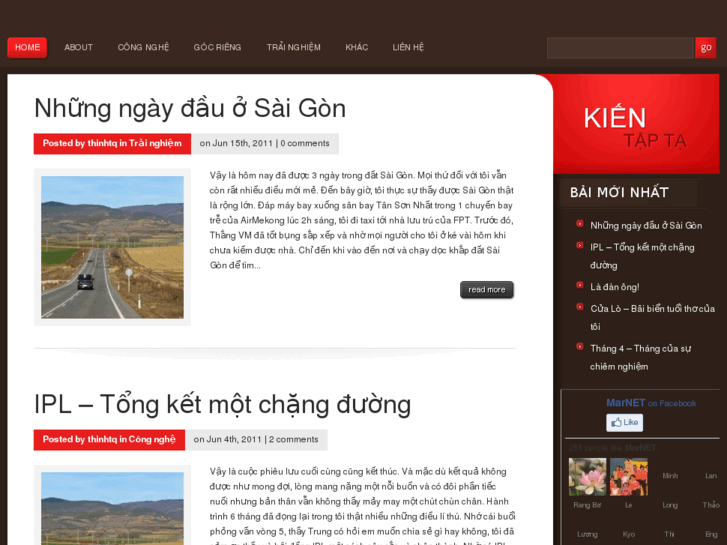
Task: Click the road photo thumbnail of first post
Action: click(112, 247)
